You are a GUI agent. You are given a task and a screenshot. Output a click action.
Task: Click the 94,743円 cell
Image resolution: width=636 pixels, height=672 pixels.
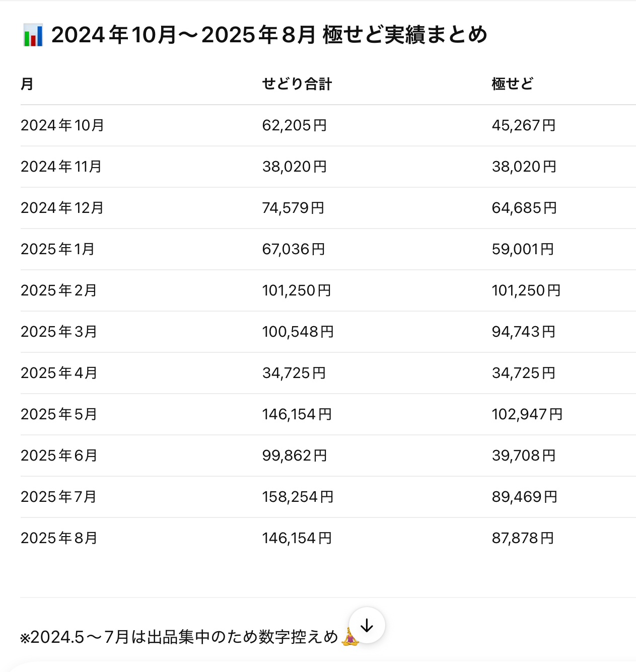tap(524, 332)
